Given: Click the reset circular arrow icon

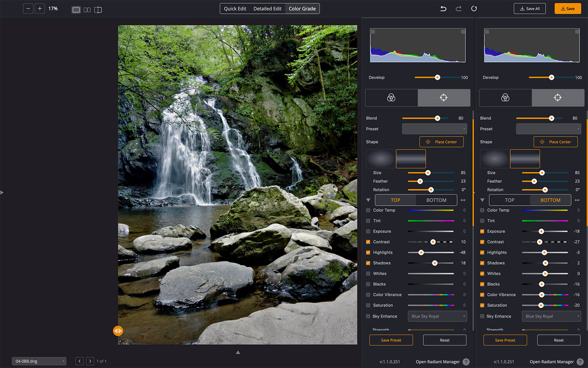Looking at the screenshot, I should (474, 9).
